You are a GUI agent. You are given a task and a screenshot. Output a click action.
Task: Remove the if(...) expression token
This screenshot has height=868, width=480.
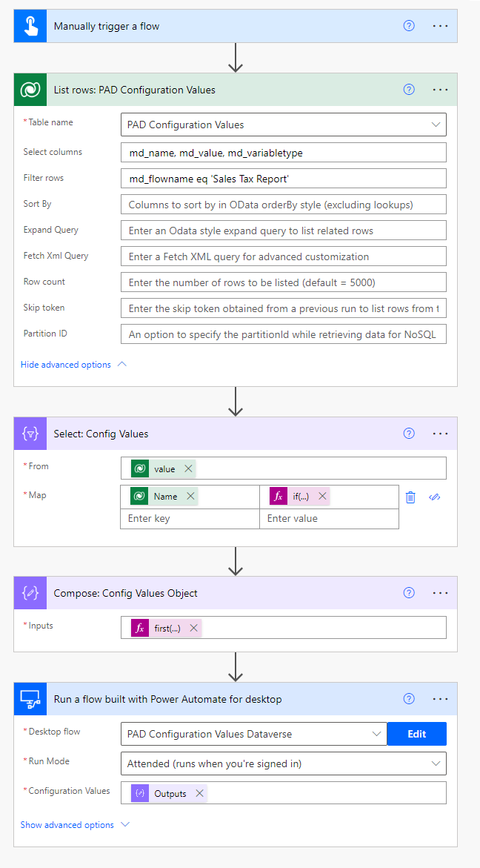click(x=322, y=497)
